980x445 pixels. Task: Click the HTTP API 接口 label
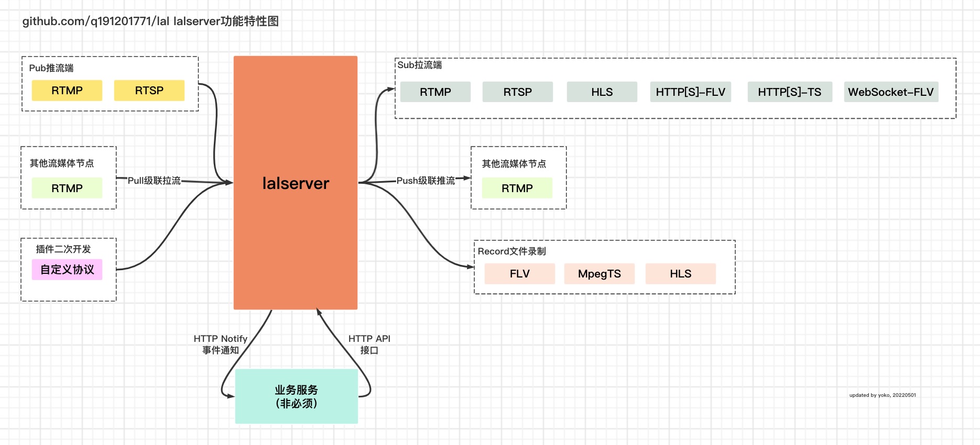(369, 344)
